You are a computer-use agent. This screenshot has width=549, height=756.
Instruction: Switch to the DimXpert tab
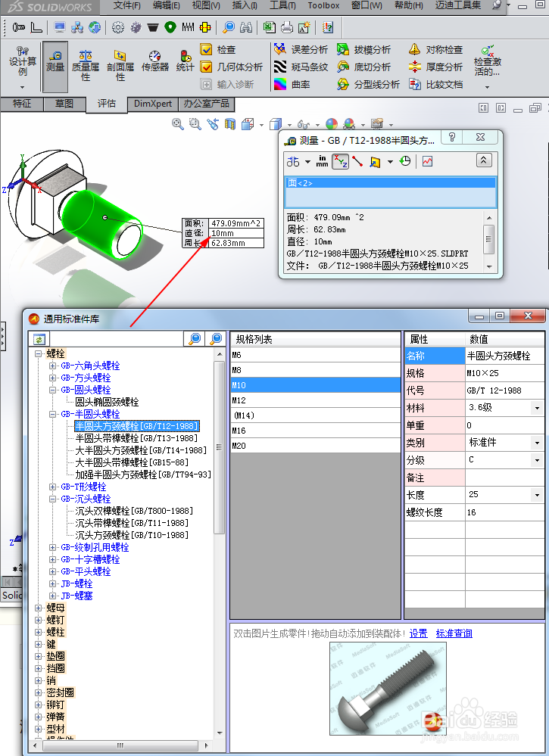152,104
